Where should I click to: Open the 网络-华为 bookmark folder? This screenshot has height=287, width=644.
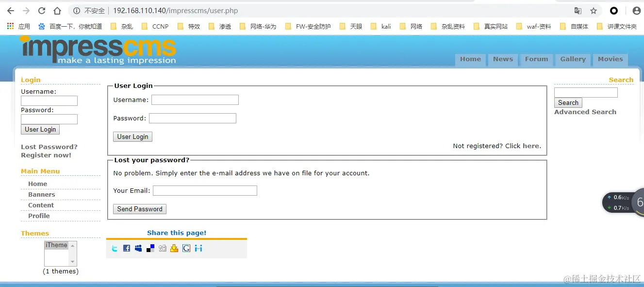point(258,27)
